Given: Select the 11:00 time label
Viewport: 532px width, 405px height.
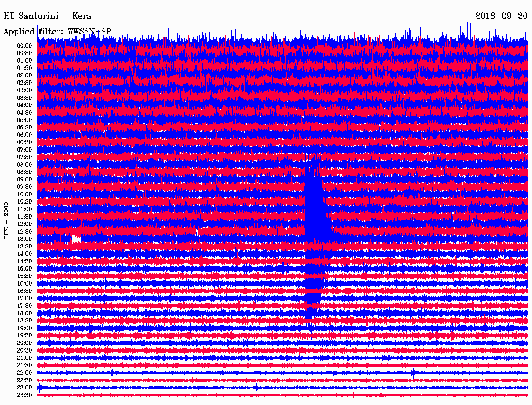Looking at the screenshot, I should click(x=24, y=209).
